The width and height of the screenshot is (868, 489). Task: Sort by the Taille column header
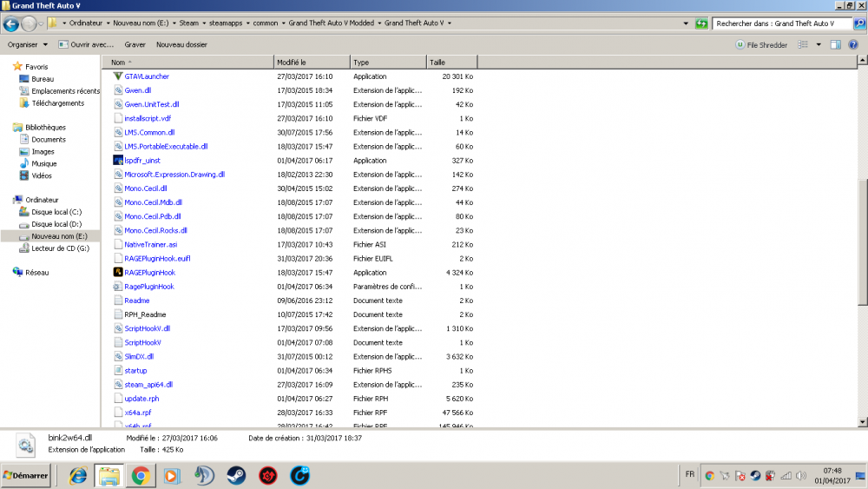coord(451,63)
